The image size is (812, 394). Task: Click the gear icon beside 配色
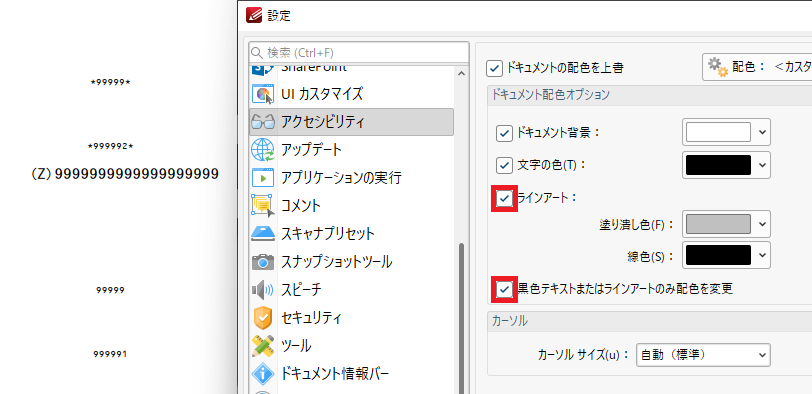coord(718,67)
